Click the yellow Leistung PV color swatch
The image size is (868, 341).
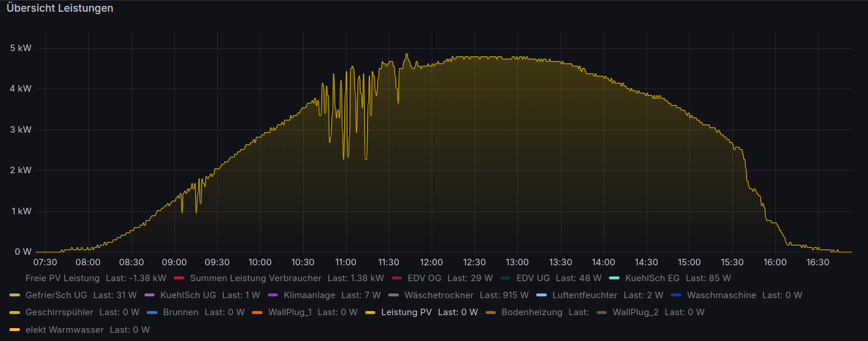pyautogui.click(x=370, y=312)
